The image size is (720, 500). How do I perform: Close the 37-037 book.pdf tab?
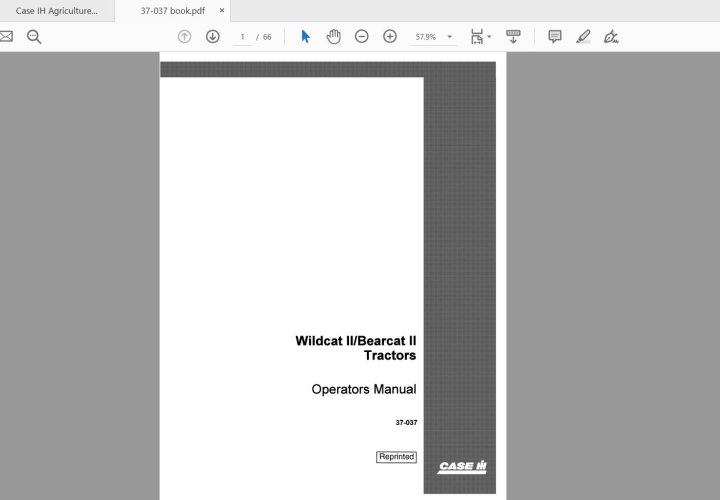[x=222, y=10]
